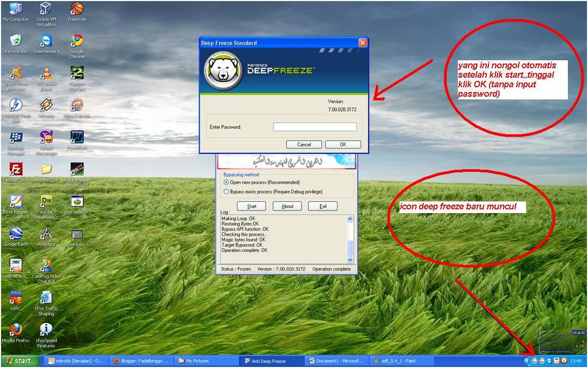Screen dimensions: 588x368
Task: Launch TeamViewer 6 from desktop
Action: [46, 44]
